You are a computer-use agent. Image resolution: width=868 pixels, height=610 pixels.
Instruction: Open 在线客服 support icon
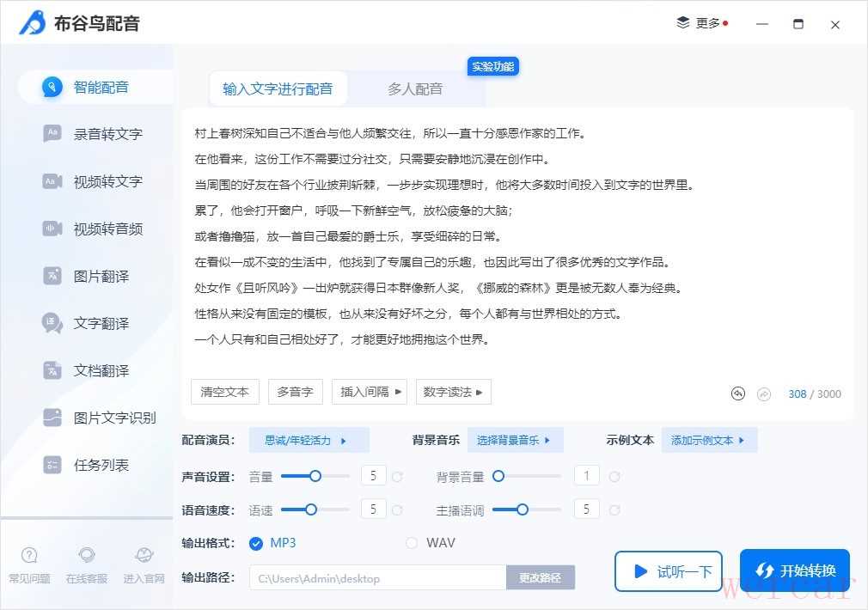(87, 556)
